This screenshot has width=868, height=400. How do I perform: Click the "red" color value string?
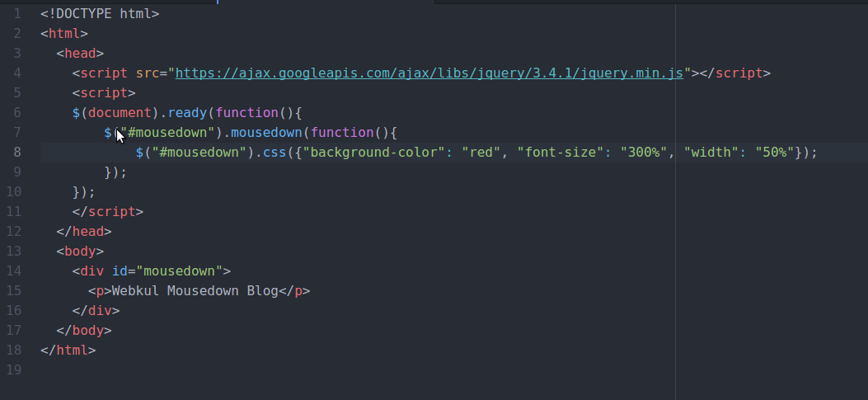click(481, 153)
